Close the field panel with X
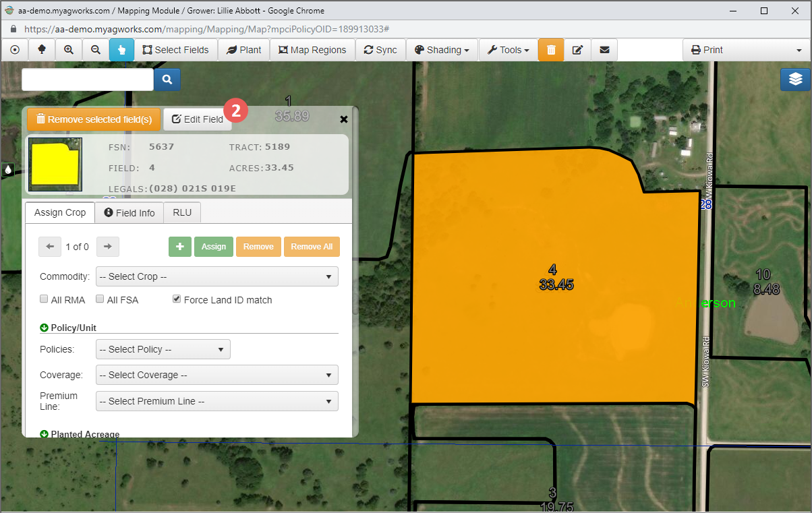 344,119
